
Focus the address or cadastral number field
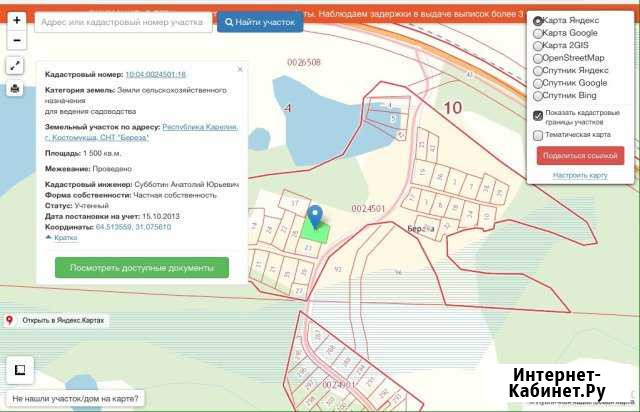tap(123, 22)
